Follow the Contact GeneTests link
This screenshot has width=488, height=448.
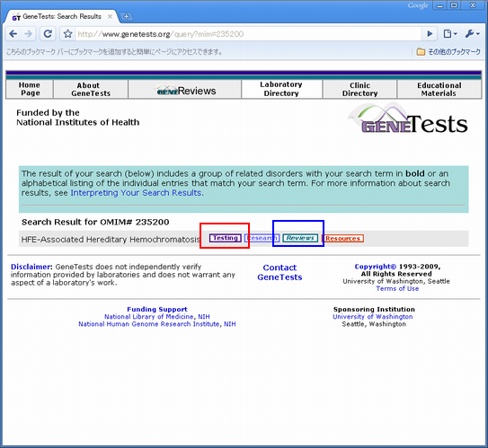(279, 272)
